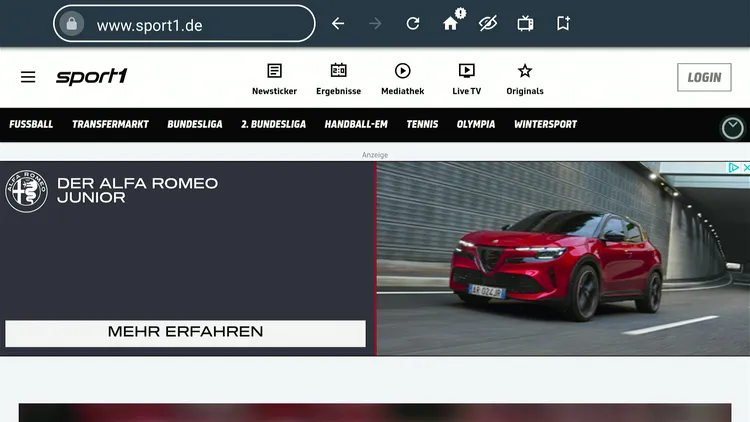Toggle the crossed-out eye privacy icon
This screenshot has height=422, width=750.
[488, 23]
